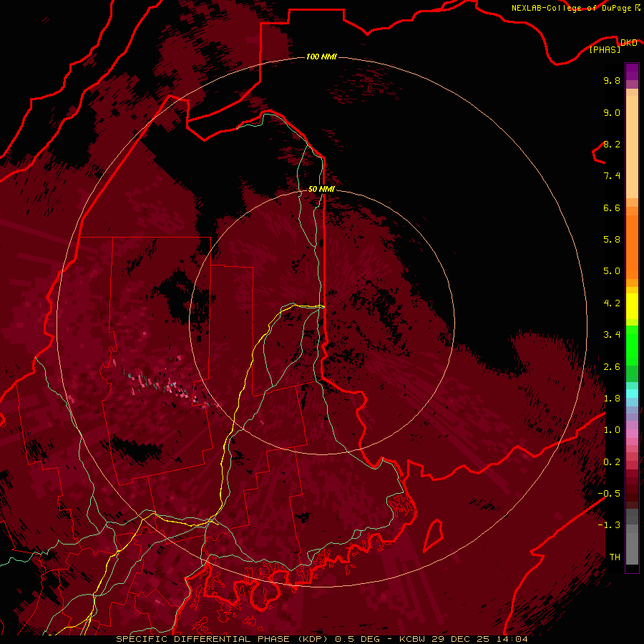This screenshot has width=644, height=644.
Task: Click the 1.8 value on the color scale
Action: pyautogui.click(x=612, y=399)
